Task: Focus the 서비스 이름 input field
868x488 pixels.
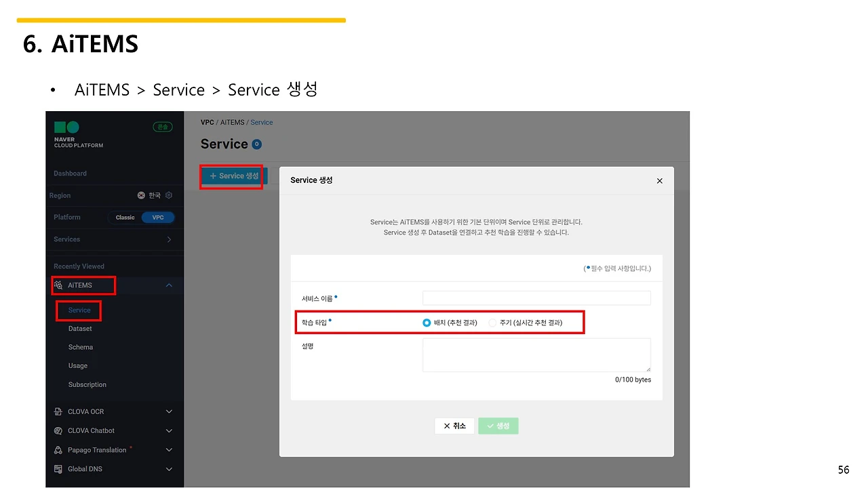Action: click(536, 298)
